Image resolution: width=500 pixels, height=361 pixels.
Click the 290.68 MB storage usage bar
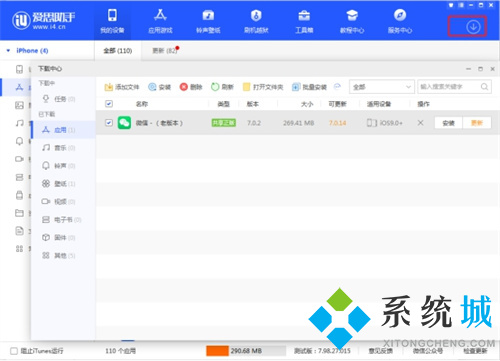[246, 351]
